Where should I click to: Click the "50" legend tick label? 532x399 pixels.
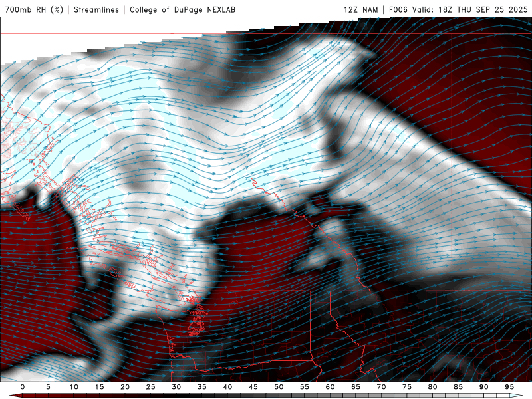279,387
